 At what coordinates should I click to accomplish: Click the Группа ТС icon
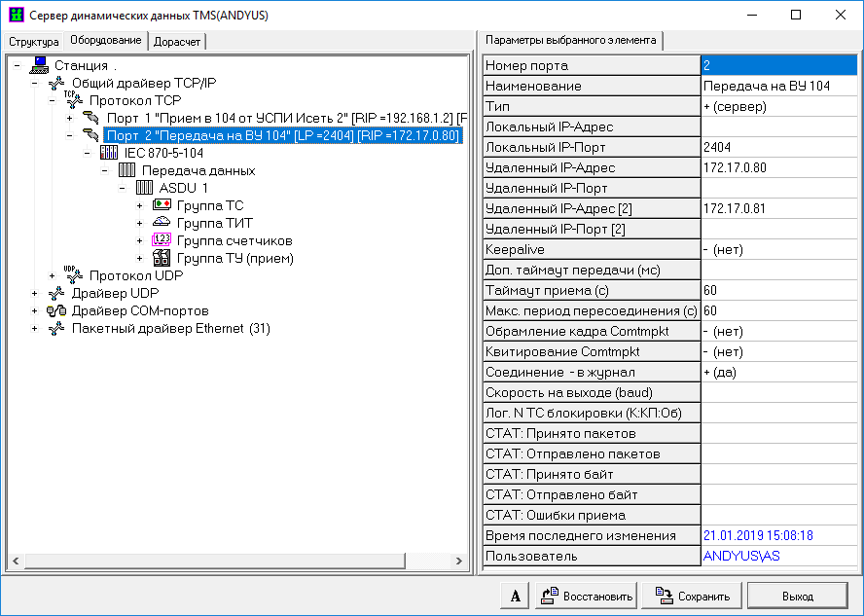[x=162, y=205]
